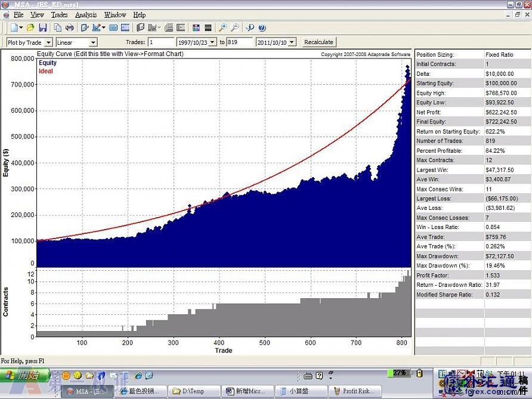Select the Ave Trade value $759.76

click(496, 237)
